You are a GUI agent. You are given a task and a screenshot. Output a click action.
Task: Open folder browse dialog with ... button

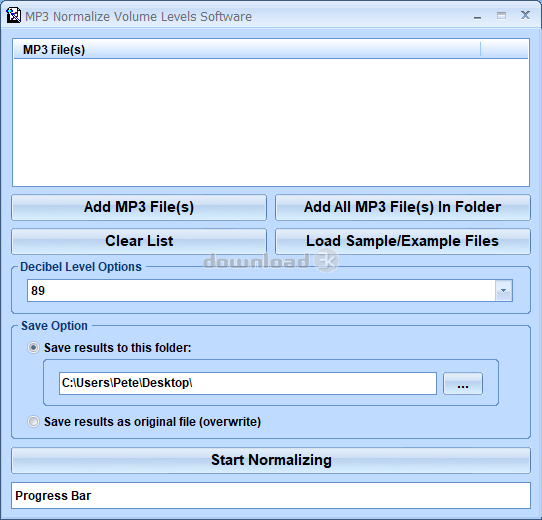point(463,383)
